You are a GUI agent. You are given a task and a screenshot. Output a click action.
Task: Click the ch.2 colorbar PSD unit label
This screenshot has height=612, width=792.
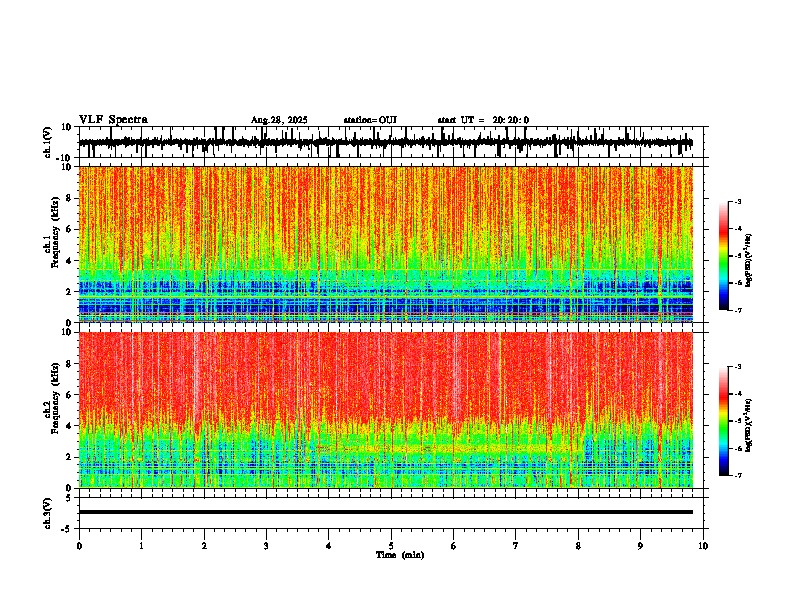tap(749, 425)
